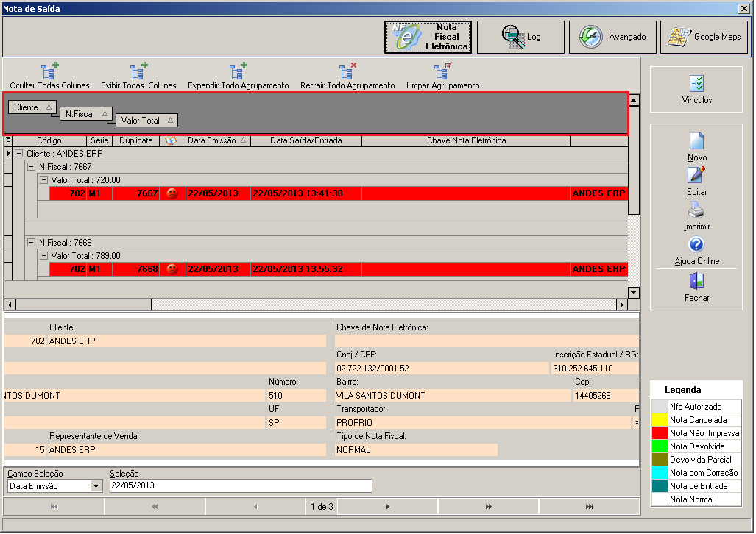
Task: Click Data Saída/Entrada column header
Action: click(x=306, y=140)
